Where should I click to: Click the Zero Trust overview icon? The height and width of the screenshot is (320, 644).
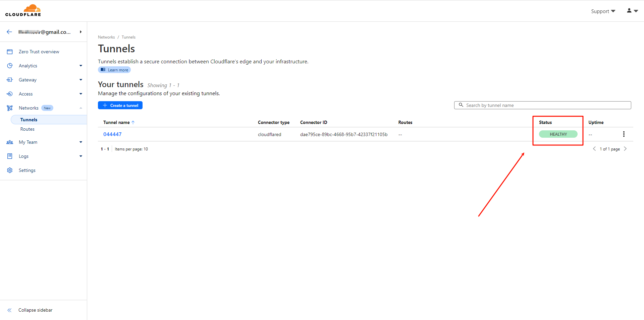pos(10,52)
